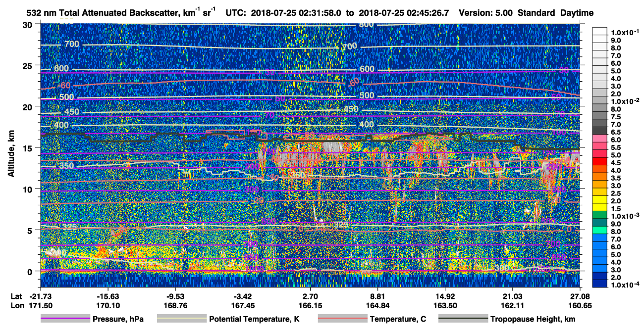644x330 pixels.
Task: Click the Potential Temperature legend line sample
Action: 182,319
